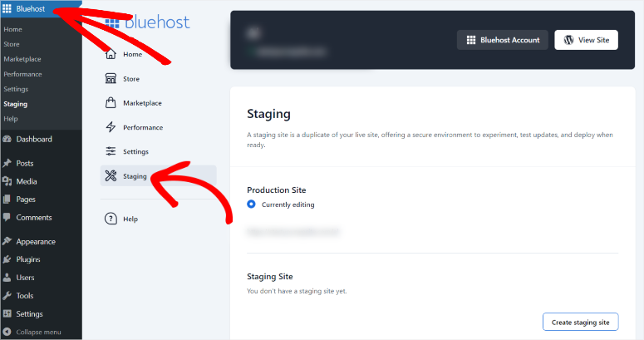Image resolution: width=644 pixels, height=340 pixels.
Task: Open Help in the Bluehost admin submenu
Action: (x=11, y=119)
